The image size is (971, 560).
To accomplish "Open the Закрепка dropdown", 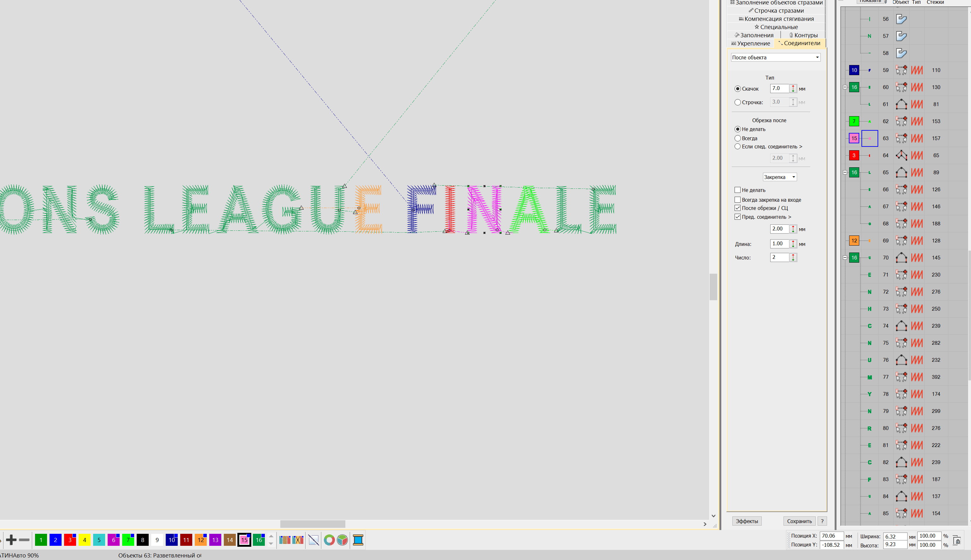I will pyautogui.click(x=779, y=177).
